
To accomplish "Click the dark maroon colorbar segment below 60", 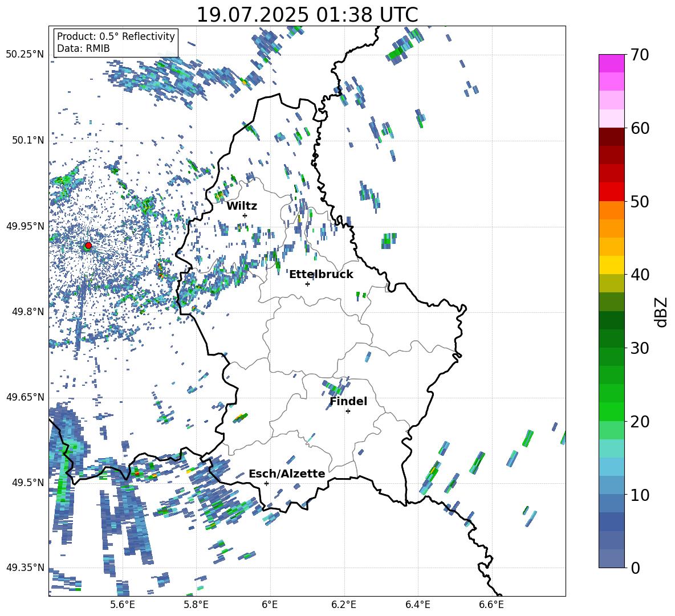I will [x=611, y=137].
